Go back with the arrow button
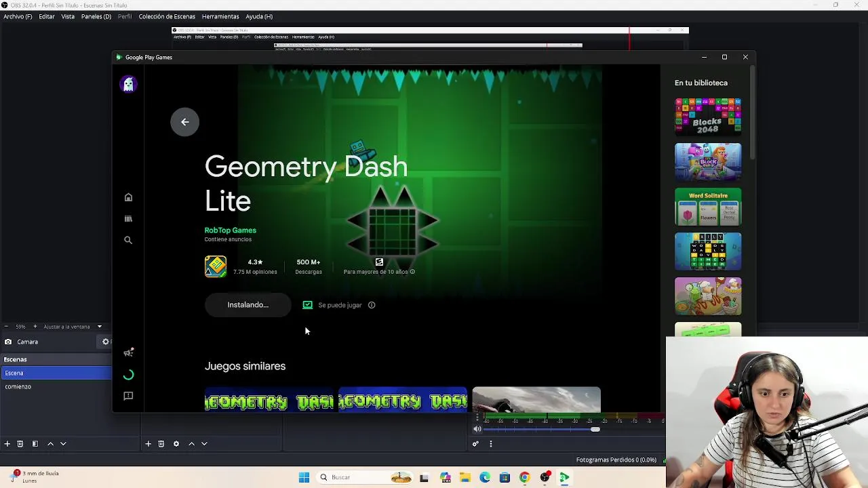This screenshot has height=488, width=868. tap(184, 122)
